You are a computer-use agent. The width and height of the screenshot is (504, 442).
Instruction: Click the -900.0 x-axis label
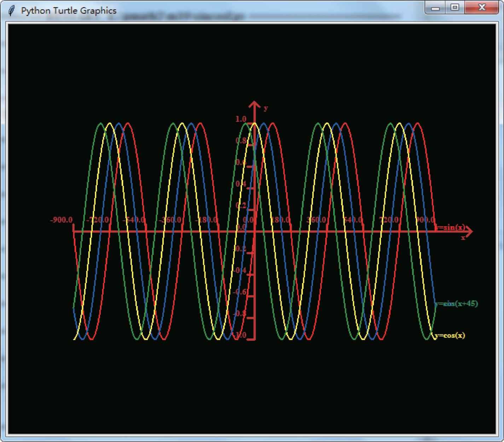pyautogui.click(x=61, y=220)
